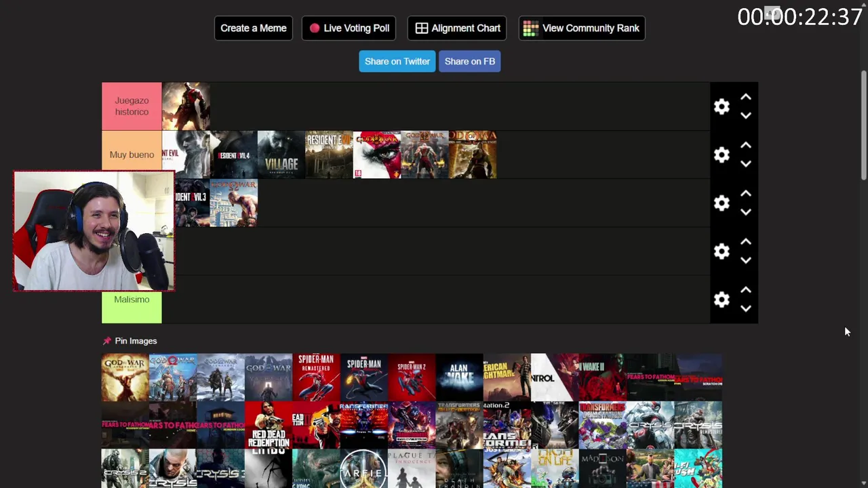
Task: Pick the Control cover
Action: click(x=555, y=378)
